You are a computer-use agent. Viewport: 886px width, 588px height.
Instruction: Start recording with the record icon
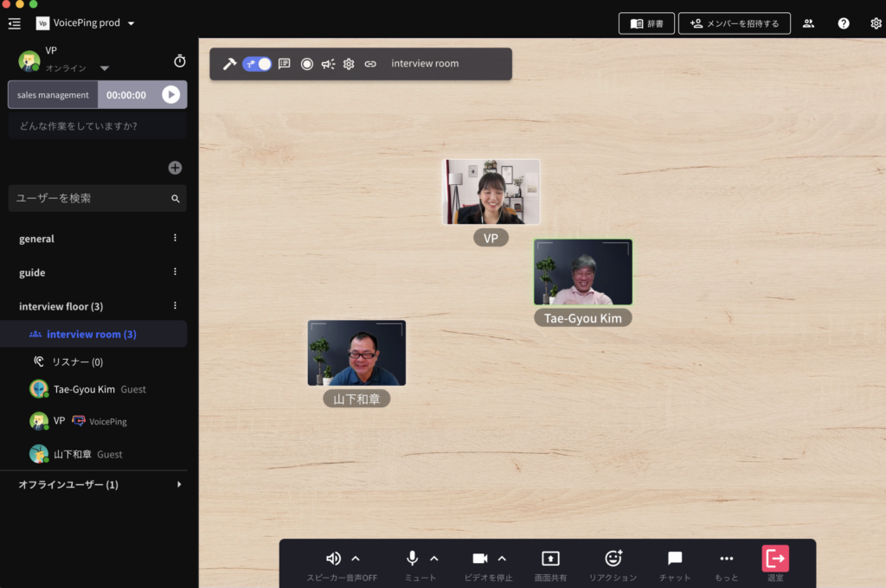click(306, 64)
